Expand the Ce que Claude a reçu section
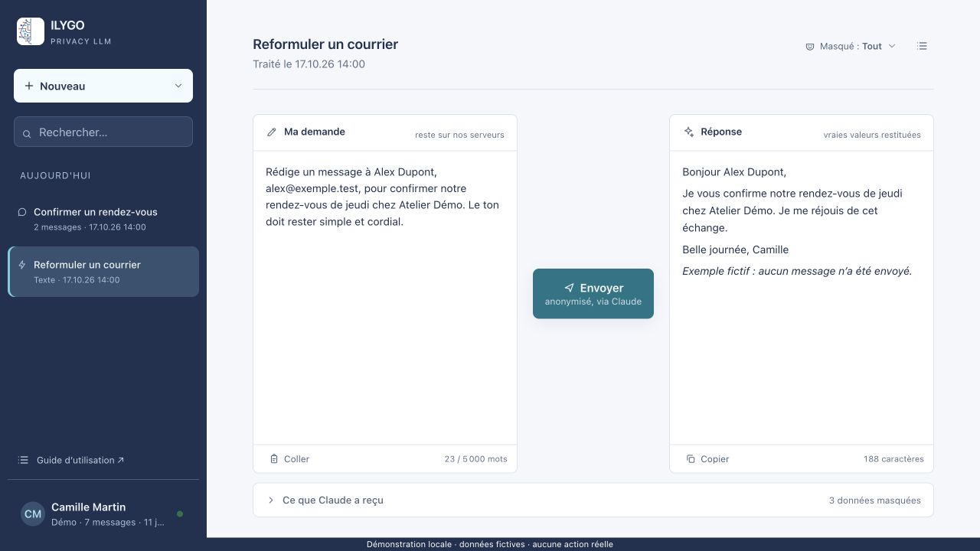The height and width of the screenshot is (551, 980). click(593, 500)
